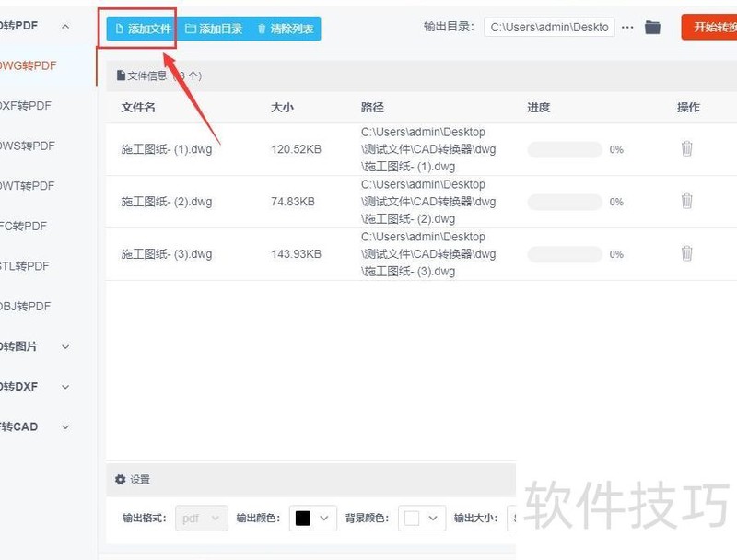Click the output directory path input field
The height and width of the screenshot is (560, 737).
tap(548, 27)
